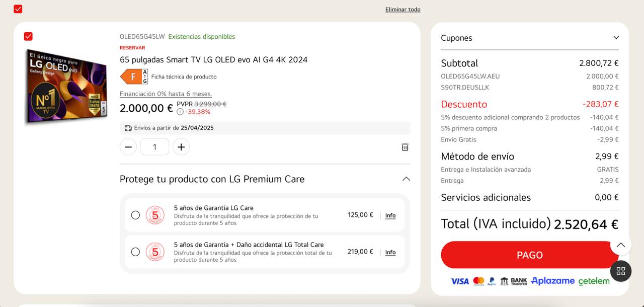Image resolution: width=644 pixels, height=307 pixels.
Task: Decrease quantity with minus button
Action: pos(128,147)
